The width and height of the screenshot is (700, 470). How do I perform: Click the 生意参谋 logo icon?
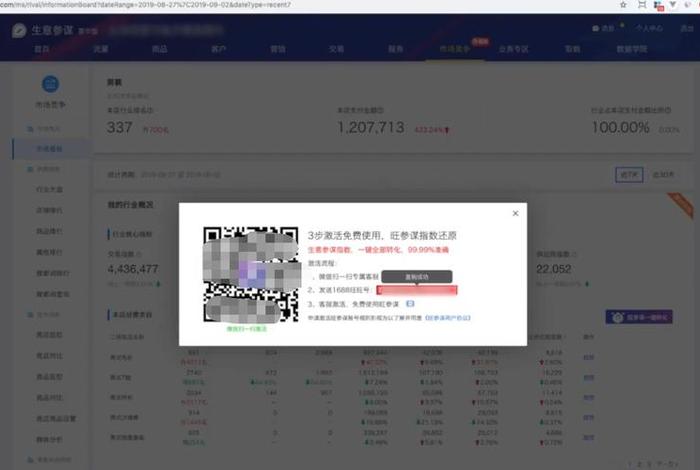point(19,29)
